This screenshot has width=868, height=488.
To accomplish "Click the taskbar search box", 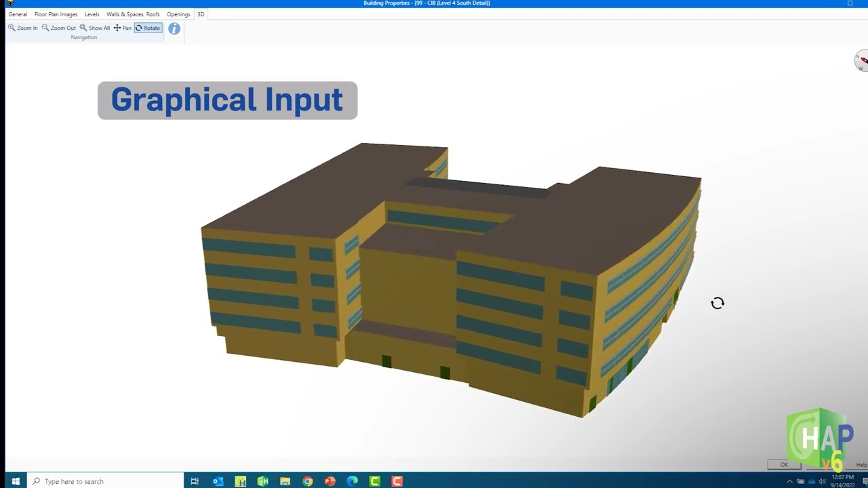I will click(105, 481).
